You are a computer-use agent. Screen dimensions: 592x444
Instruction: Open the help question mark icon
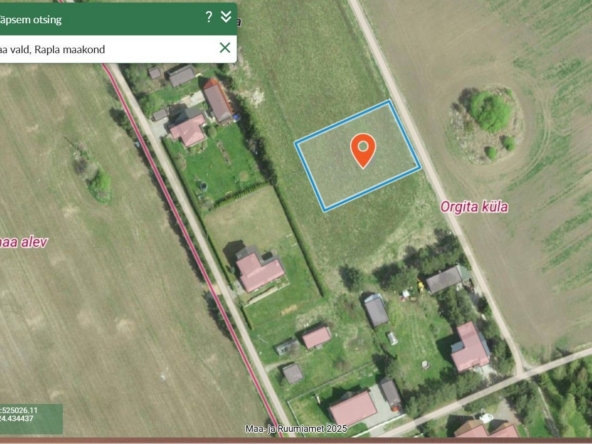208,17
